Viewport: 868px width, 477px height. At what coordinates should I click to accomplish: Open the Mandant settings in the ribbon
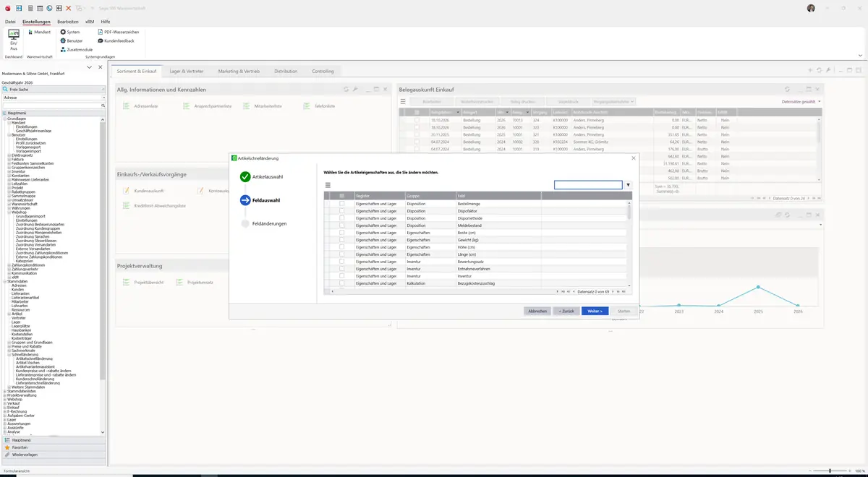tap(39, 32)
